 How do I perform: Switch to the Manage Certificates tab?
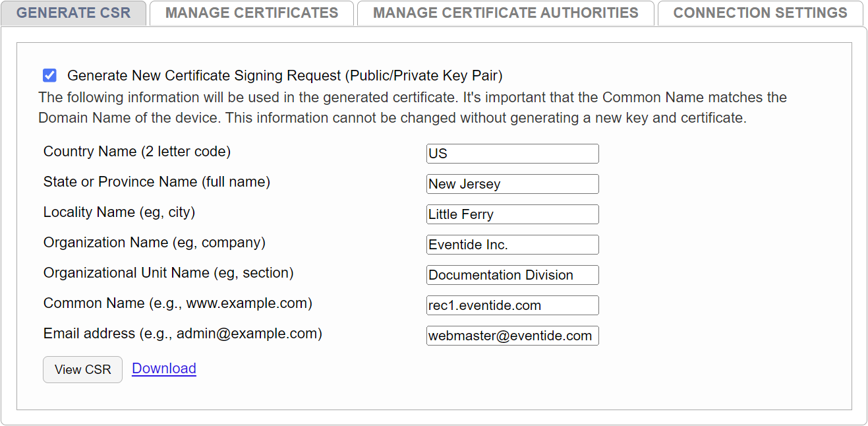tap(252, 13)
